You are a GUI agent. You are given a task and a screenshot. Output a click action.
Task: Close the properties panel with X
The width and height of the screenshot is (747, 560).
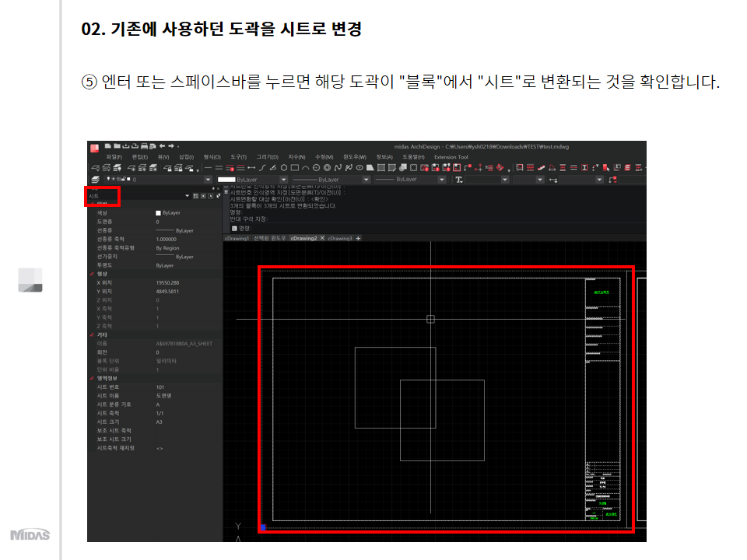218,188
